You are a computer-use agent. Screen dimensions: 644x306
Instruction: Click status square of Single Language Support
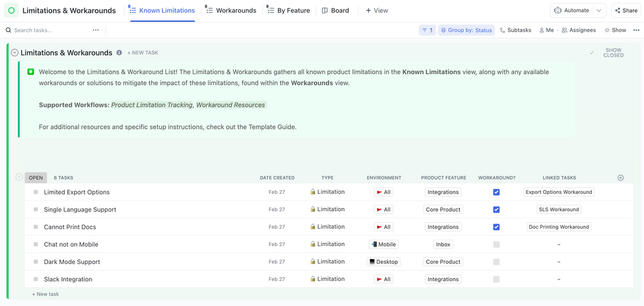pyautogui.click(x=35, y=209)
